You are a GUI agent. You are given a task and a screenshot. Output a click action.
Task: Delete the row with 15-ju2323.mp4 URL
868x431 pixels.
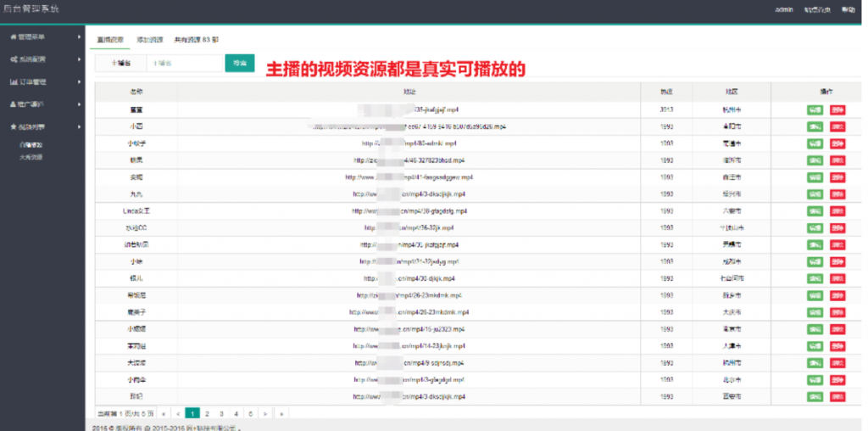click(837, 330)
